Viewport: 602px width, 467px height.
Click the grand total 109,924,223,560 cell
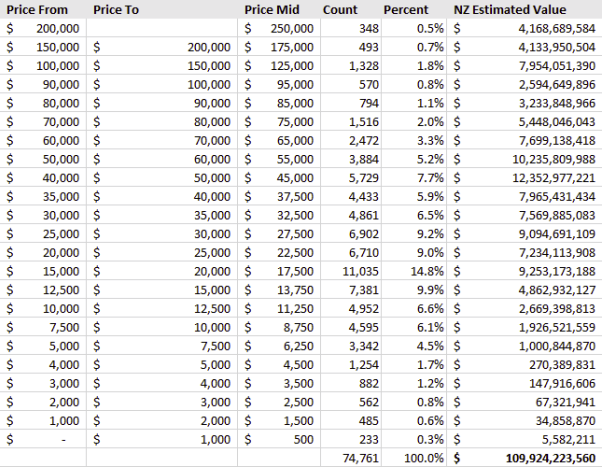pos(524,458)
